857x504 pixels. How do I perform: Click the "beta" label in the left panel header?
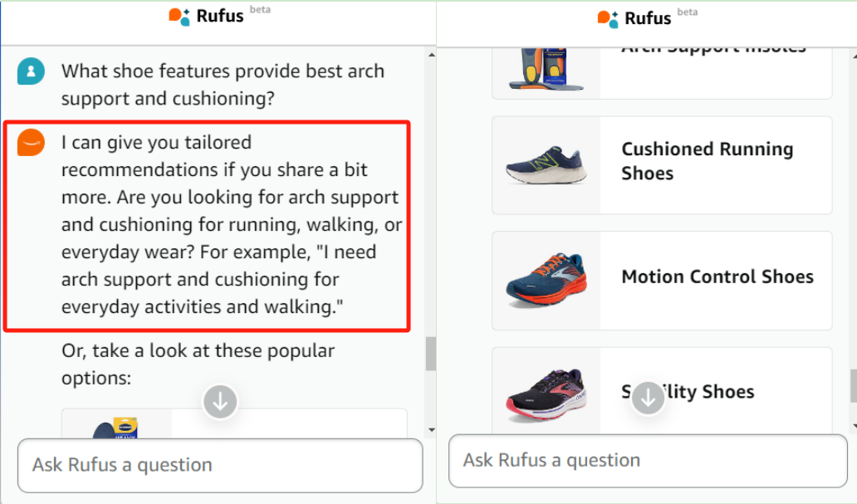pyautogui.click(x=260, y=9)
